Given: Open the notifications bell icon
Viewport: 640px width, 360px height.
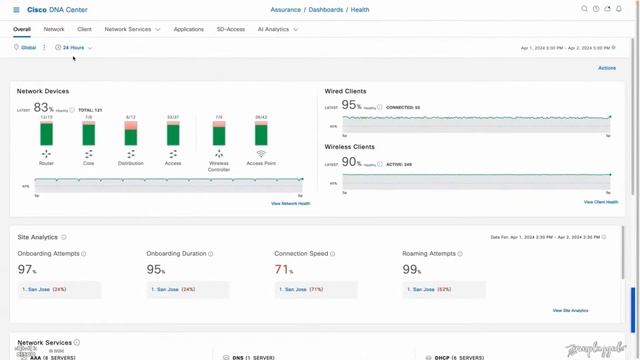Looking at the screenshot, I should tap(619, 9).
